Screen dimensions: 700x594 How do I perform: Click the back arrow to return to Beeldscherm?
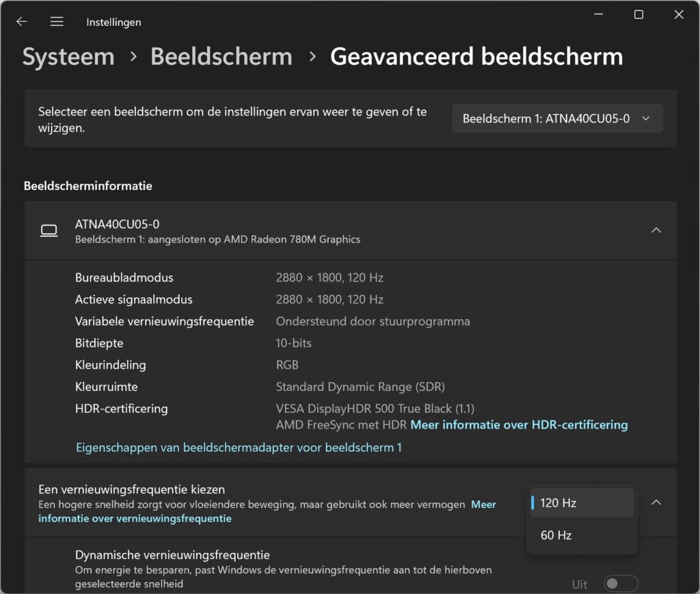coord(21,21)
